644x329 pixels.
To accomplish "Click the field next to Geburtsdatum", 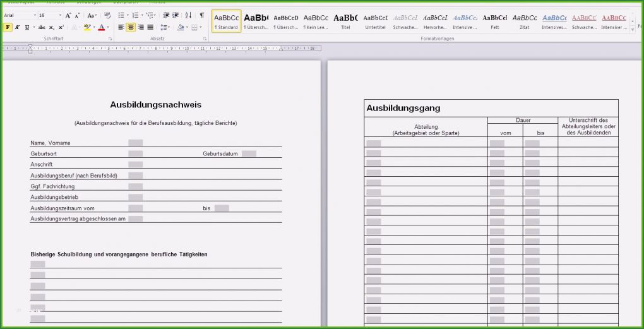I will 249,153.
